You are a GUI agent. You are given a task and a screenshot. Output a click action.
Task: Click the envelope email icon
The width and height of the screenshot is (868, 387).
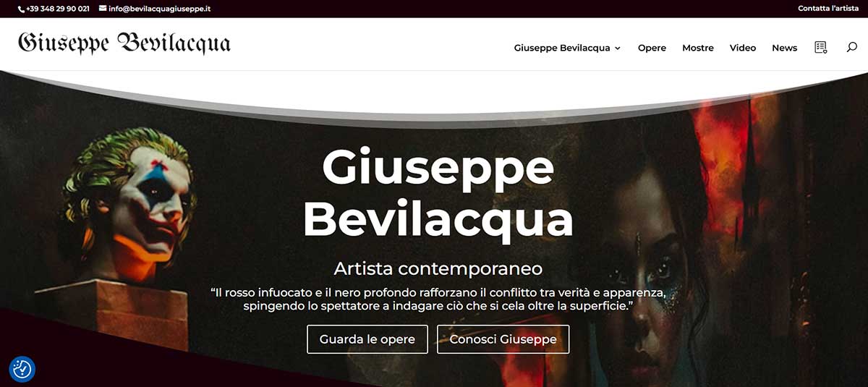(103, 9)
